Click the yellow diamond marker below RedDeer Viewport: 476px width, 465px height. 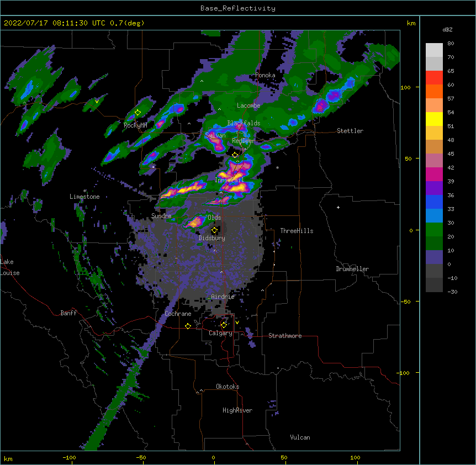[x=235, y=155]
